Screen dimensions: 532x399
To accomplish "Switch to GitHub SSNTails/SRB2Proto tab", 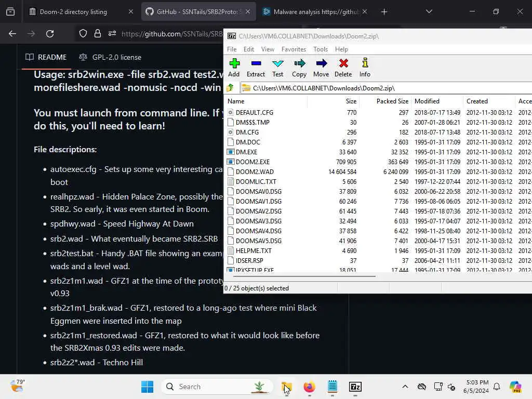I will tap(198, 11).
